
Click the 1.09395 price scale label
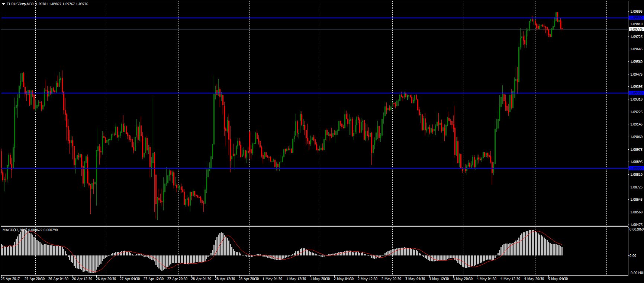click(x=637, y=87)
